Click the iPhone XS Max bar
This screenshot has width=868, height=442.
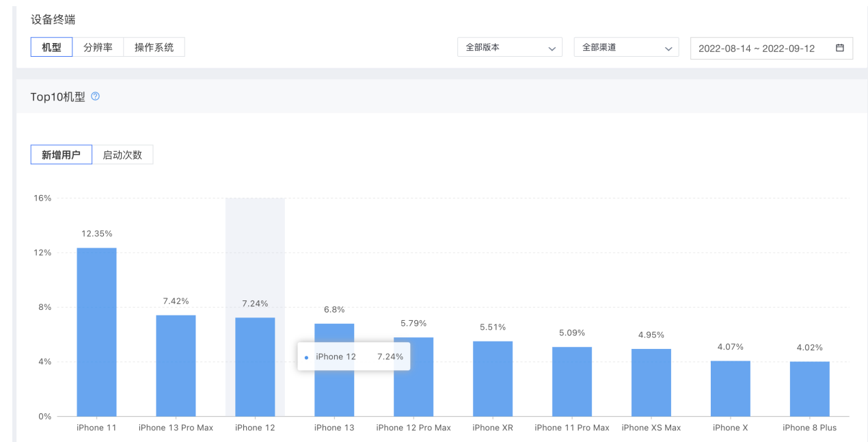pos(651,382)
